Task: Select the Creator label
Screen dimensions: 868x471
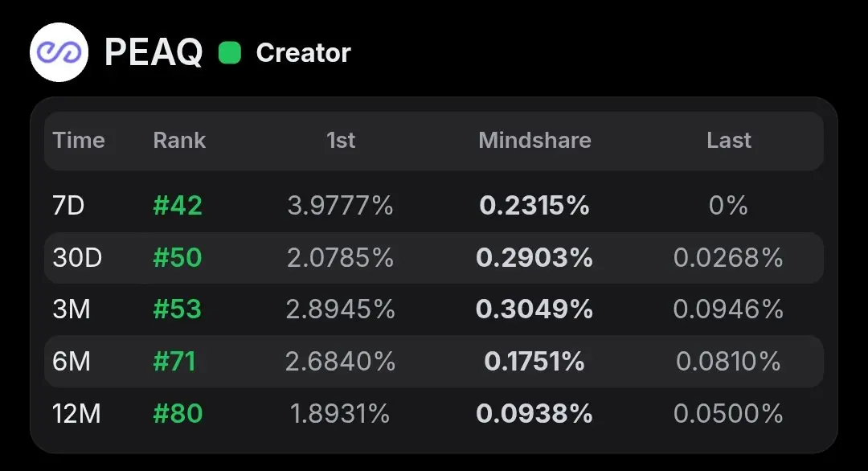Action: pyautogui.click(x=303, y=53)
